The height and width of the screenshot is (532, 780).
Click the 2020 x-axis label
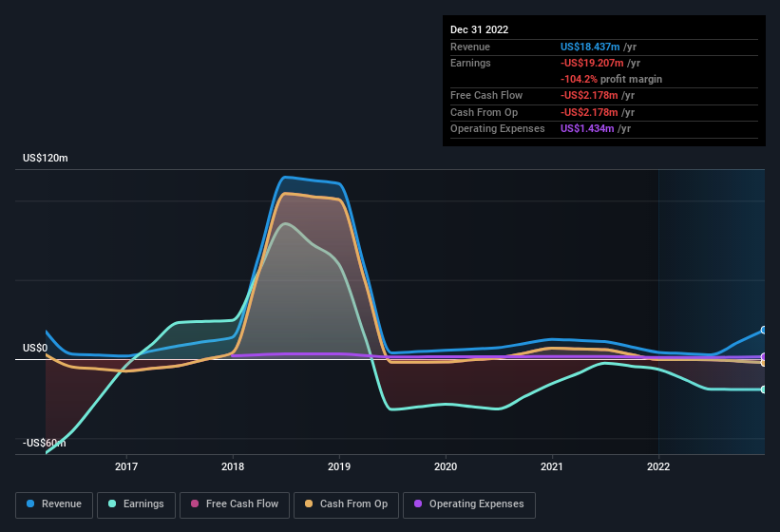(x=446, y=466)
